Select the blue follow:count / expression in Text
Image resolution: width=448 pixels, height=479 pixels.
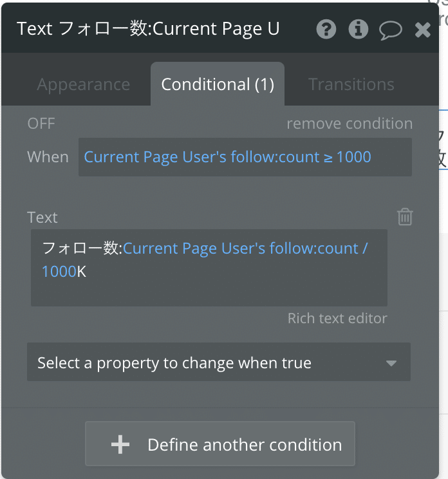pyautogui.click(x=245, y=248)
